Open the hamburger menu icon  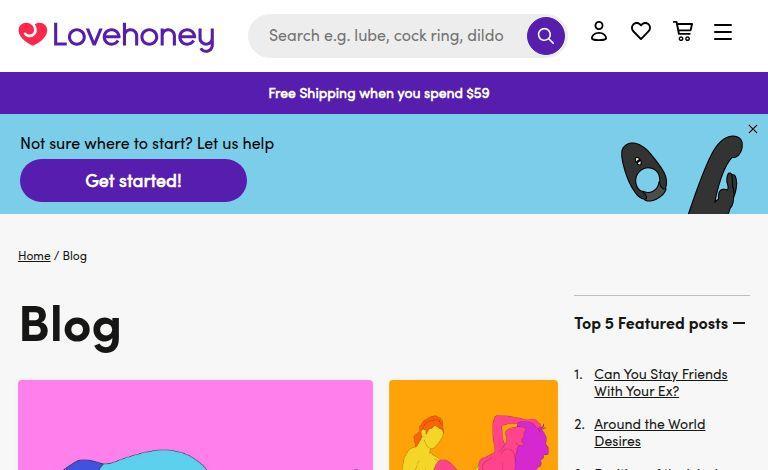(x=723, y=32)
